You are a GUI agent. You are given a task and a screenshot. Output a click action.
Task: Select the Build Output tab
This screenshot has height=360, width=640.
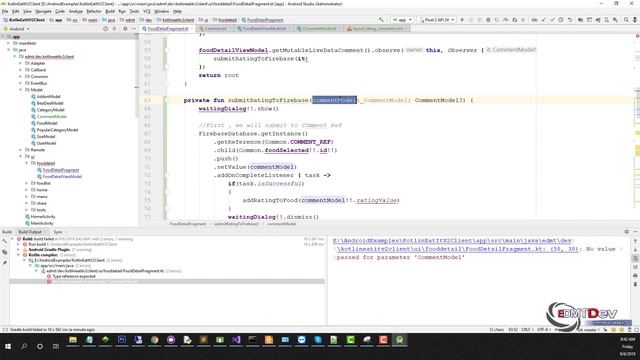(x=30, y=232)
